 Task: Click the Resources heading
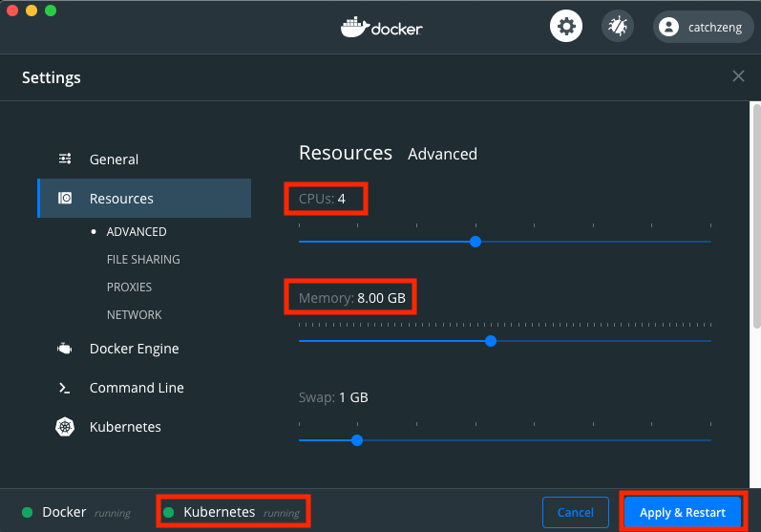(x=346, y=153)
